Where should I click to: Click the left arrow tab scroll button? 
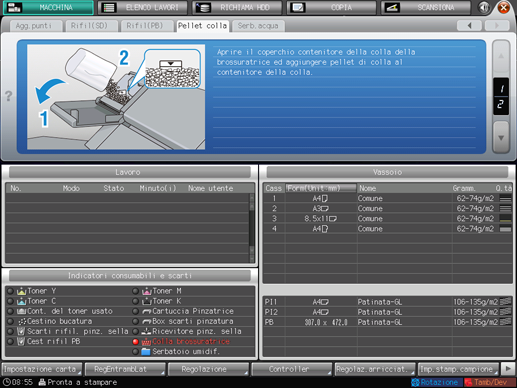click(469, 25)
